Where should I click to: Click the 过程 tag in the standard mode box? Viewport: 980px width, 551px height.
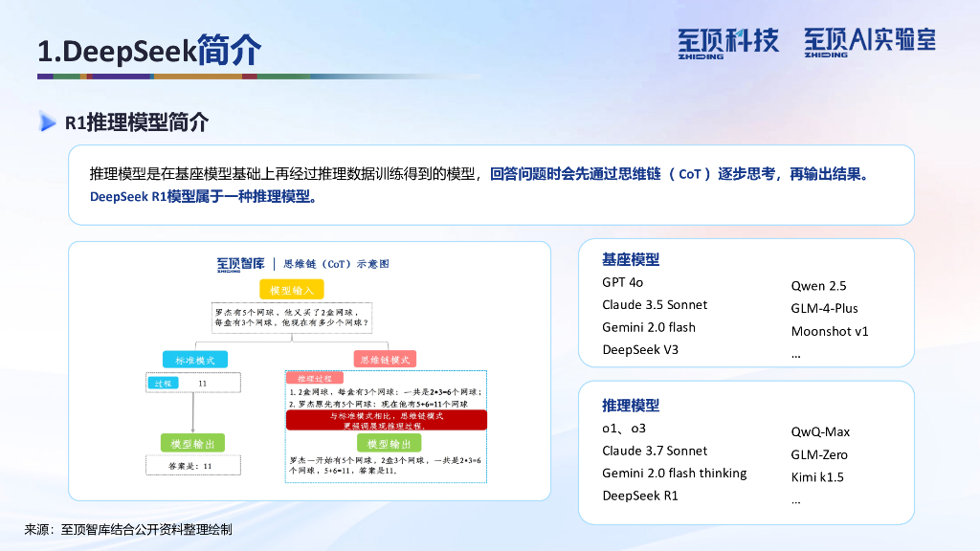[x=163, y=383]
